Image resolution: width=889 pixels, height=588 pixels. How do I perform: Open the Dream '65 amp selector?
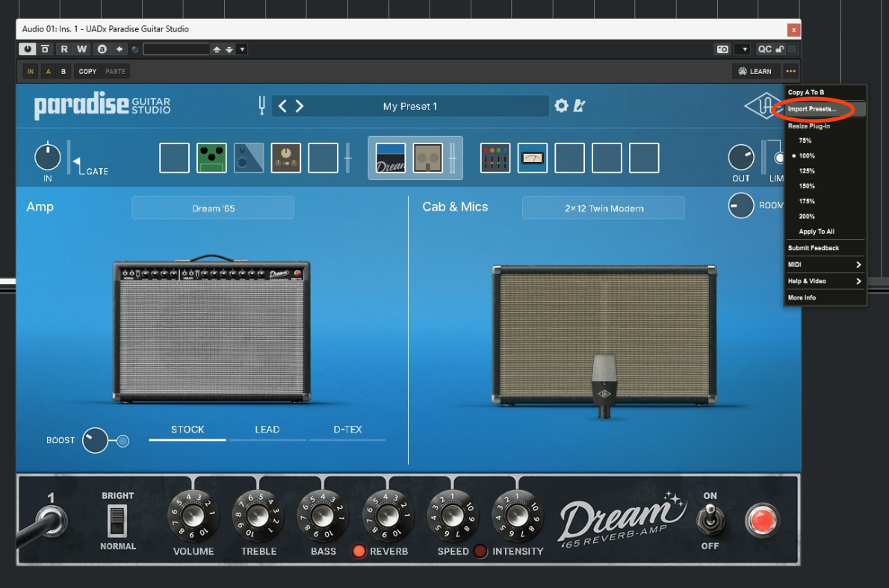pyautogui.click(x=213, y=208)
